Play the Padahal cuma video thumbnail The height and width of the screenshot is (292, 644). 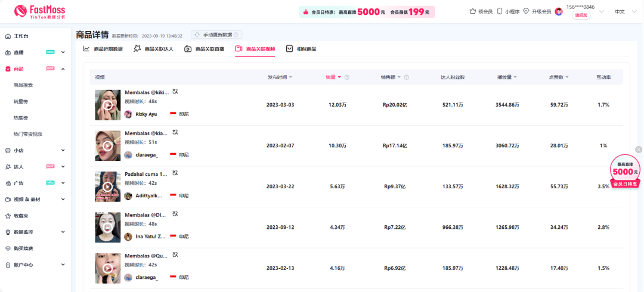point(107,187)
